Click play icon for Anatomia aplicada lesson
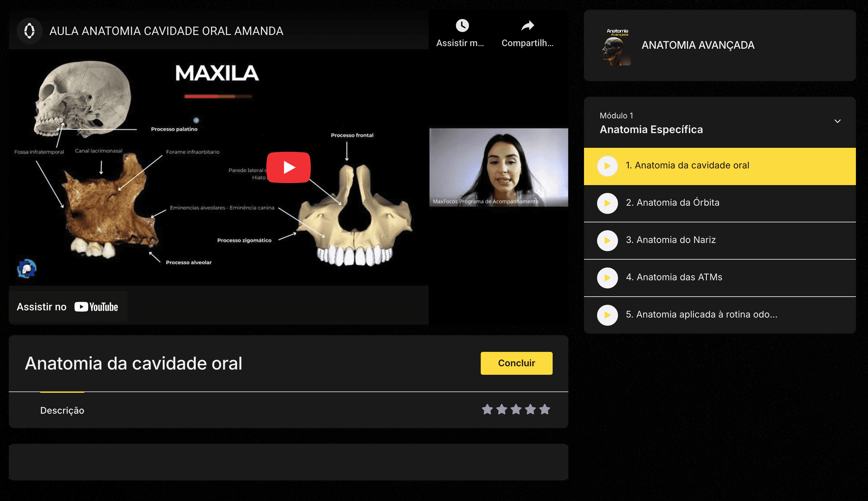 (x=608, y=315)
